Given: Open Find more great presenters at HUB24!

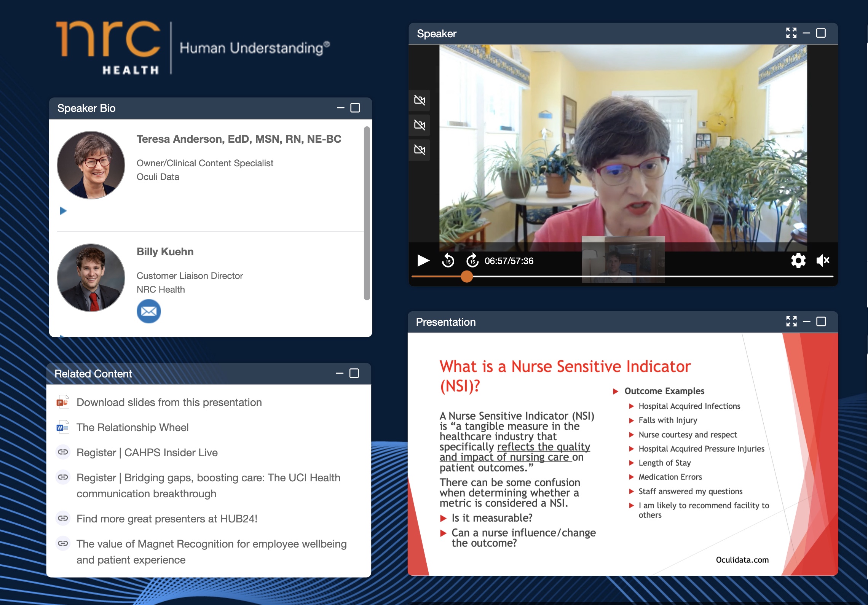Looking at the screenshot, I should click(167, 519).
